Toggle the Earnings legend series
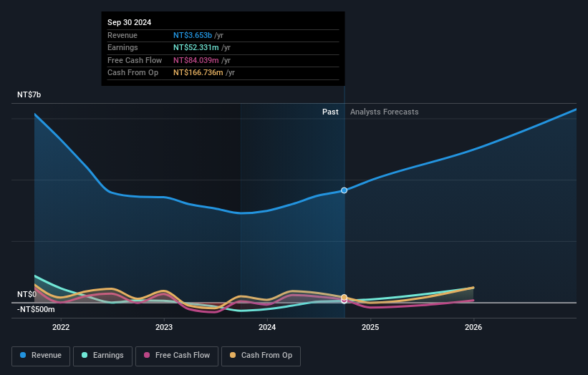 coord(102,356)
